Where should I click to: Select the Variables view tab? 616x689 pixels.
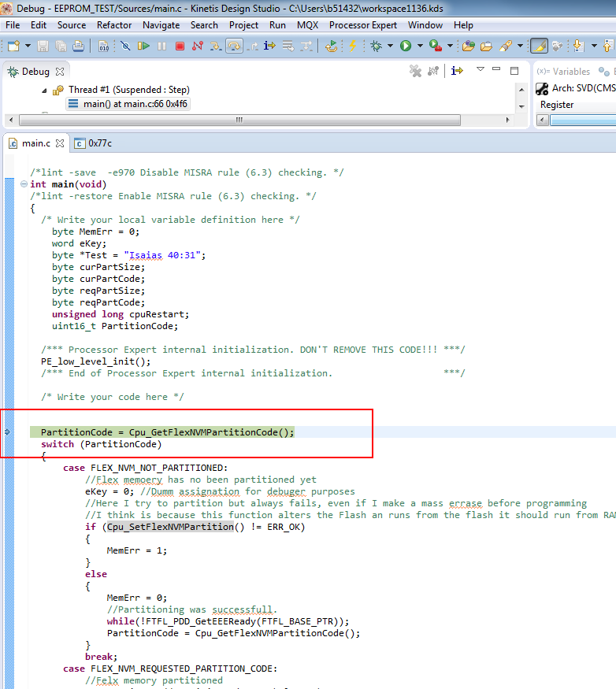point(563,71)
